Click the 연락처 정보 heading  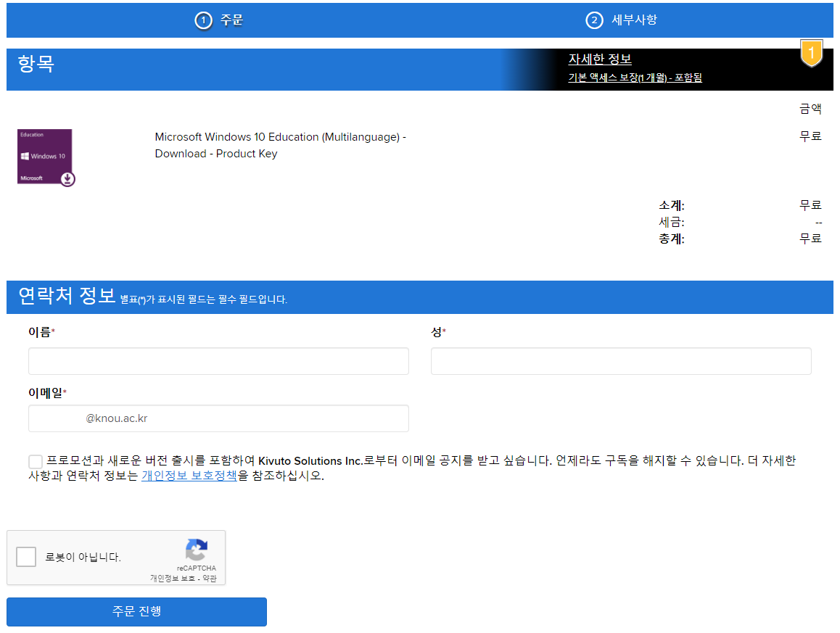[67, 296]
